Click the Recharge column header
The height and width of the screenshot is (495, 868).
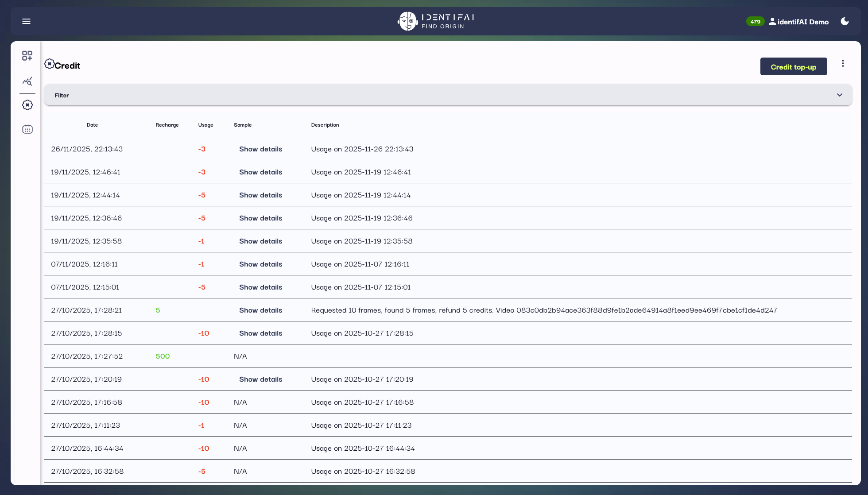click(167, 125)
